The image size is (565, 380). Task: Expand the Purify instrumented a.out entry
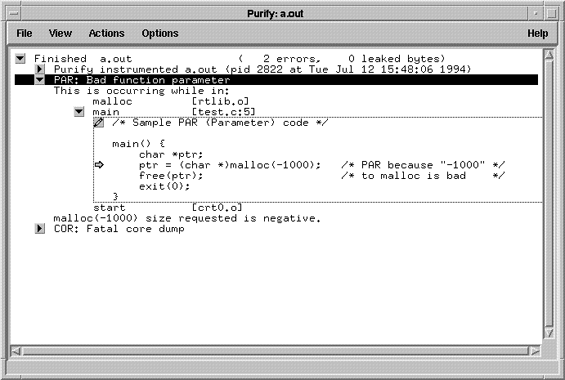click(40, 69)
